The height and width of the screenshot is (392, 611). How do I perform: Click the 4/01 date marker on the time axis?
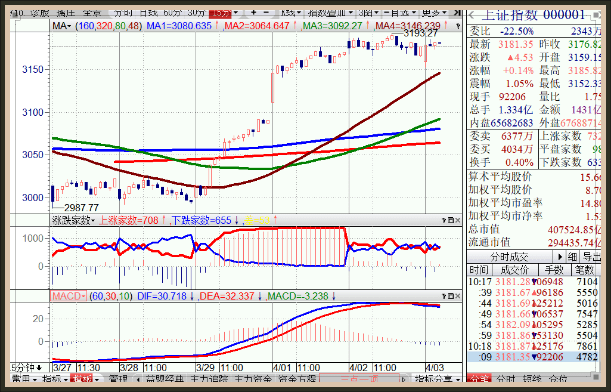click(x=282, y=367)
